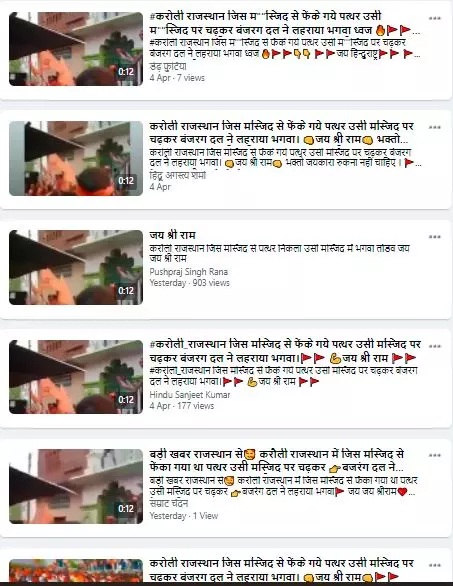Play the video thumbnail with 1 View

[x=76, y=486]
